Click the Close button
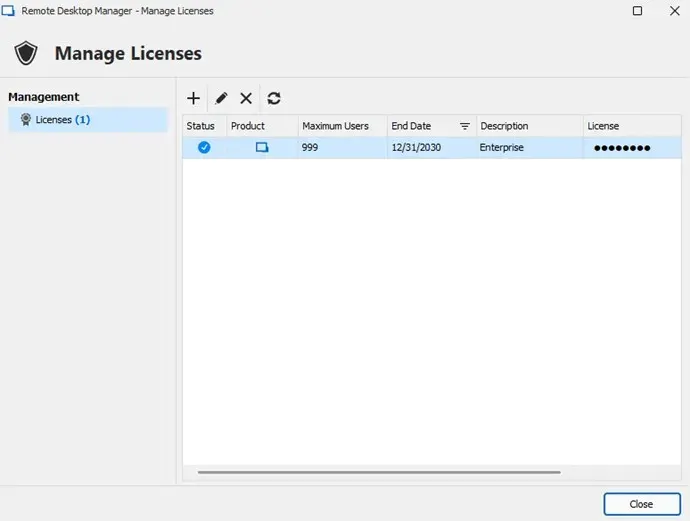690x521 pixels. pyautogui.click(x=642, y=504)
